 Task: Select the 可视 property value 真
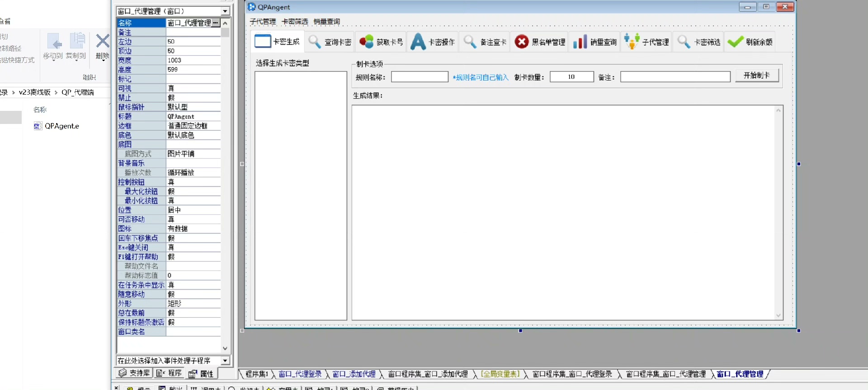pos(193,88)
